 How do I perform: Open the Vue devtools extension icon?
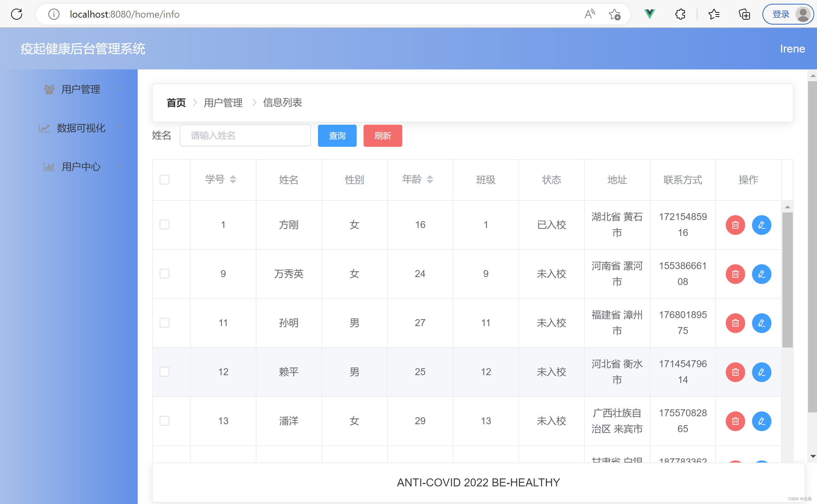[x=649, y=14]
